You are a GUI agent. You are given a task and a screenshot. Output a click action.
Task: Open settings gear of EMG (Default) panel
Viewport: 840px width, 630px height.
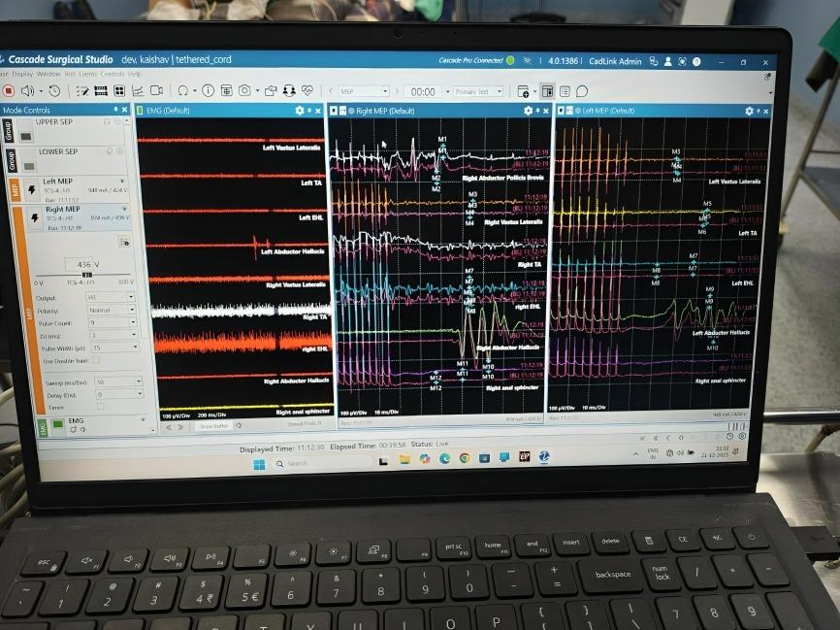pos(299,111)
